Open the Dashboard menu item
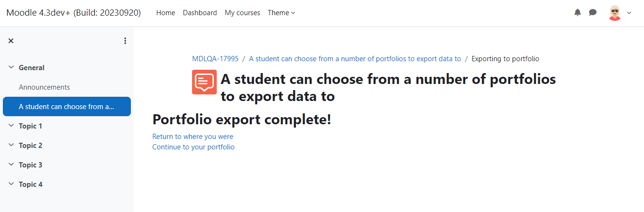The width and height of the screenshot is (644, 212). tap(200, 13)
